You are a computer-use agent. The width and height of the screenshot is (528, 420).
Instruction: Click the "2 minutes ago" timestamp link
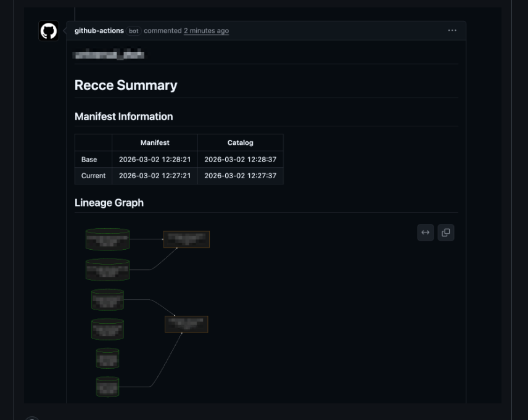click(206, 30)
